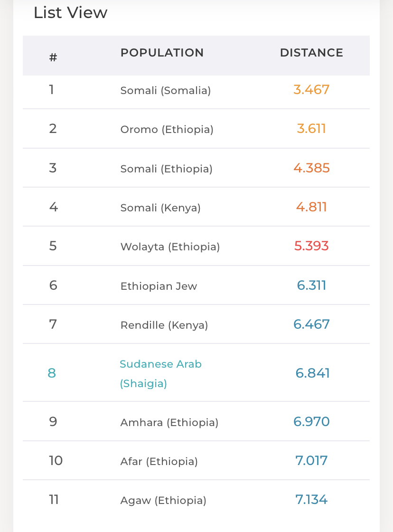
Task: Select the Somali (Somalia) population row
Action: pos(165,90)
